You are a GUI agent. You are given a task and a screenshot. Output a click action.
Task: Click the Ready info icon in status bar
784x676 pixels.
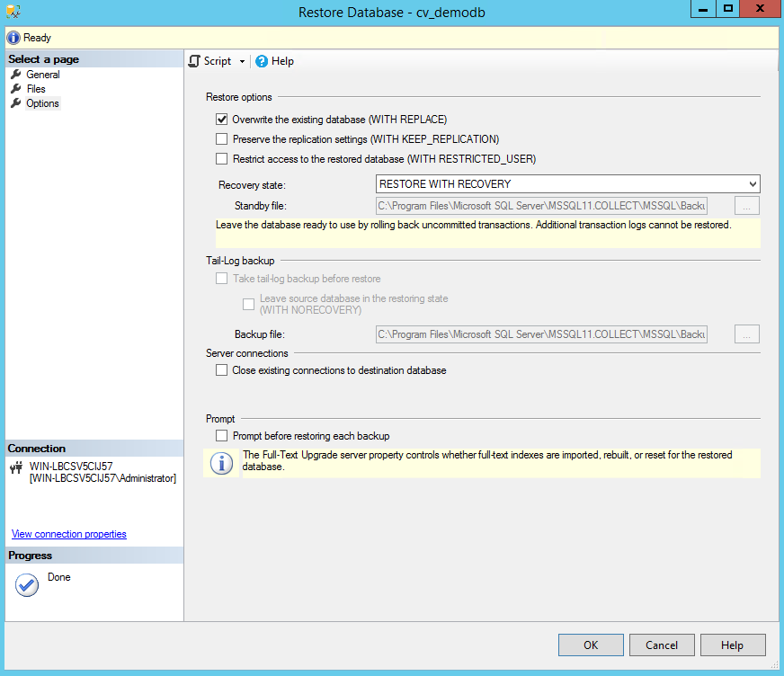(13, 38)
